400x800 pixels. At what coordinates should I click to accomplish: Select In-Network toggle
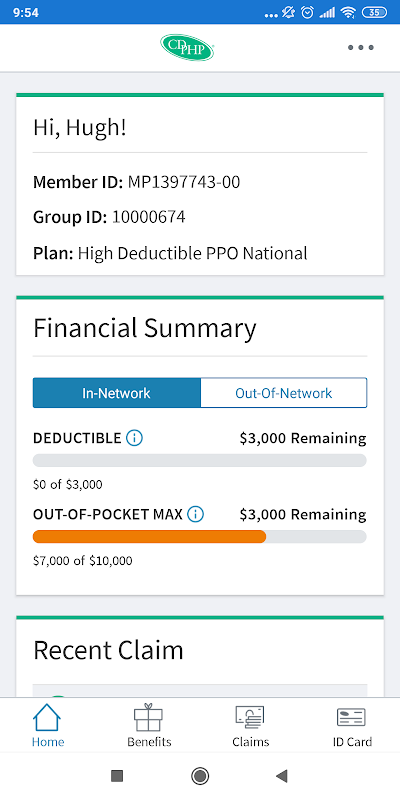pyautogui.click(x=116, y=393)
